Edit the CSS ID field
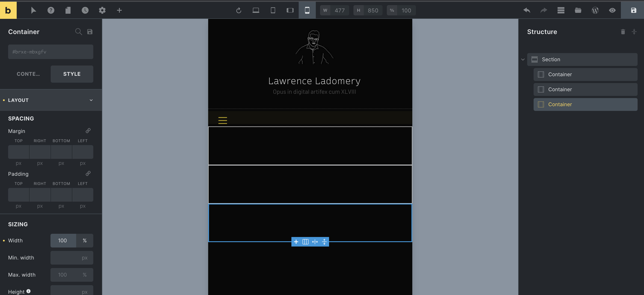The image size is (644, 295). (51, 52)
